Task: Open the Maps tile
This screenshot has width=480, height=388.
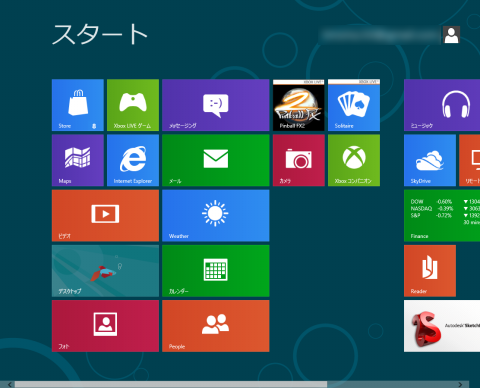Action: [78, 160]
